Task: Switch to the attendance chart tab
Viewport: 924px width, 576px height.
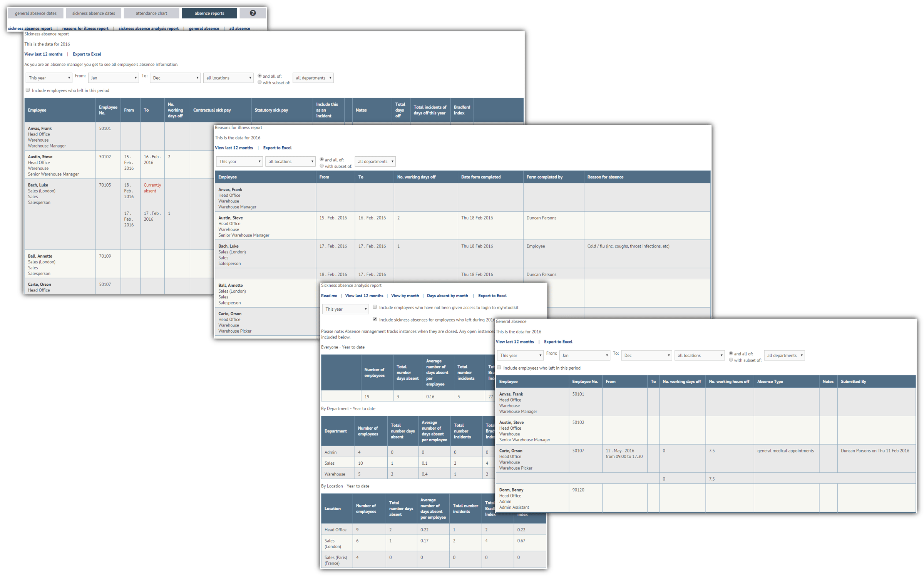Action: click(x=151, y=13)
